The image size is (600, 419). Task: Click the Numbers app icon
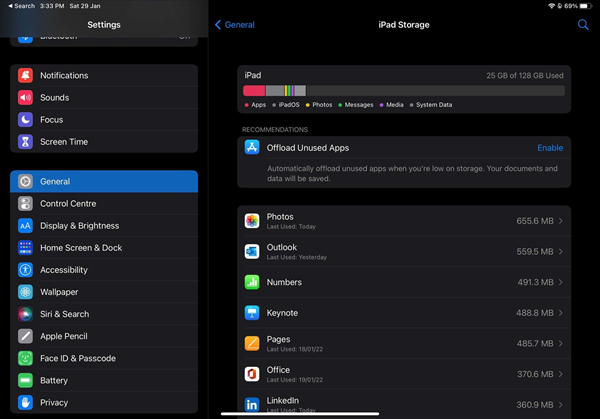(x=252, y=282)
